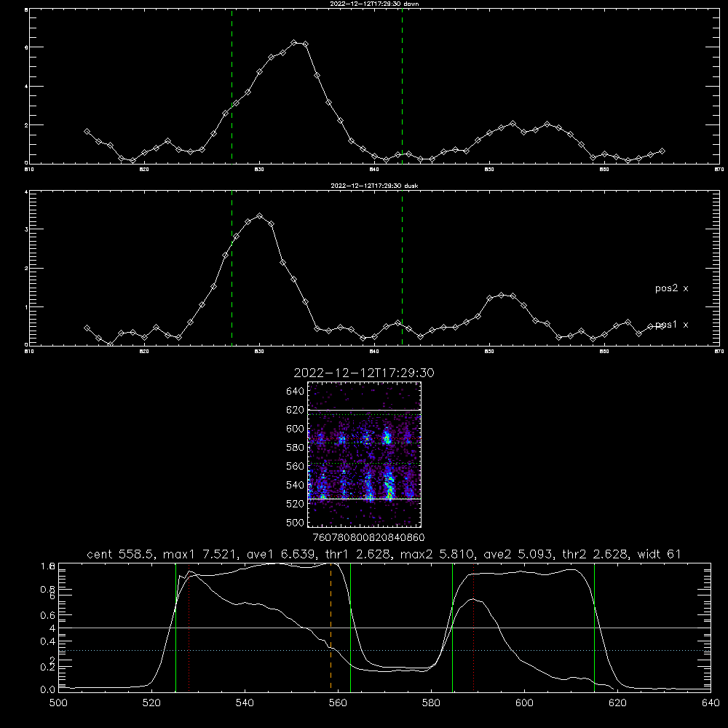
Task: Click the solid green line near 585 in bottom plot
Action: pos(453,627)
